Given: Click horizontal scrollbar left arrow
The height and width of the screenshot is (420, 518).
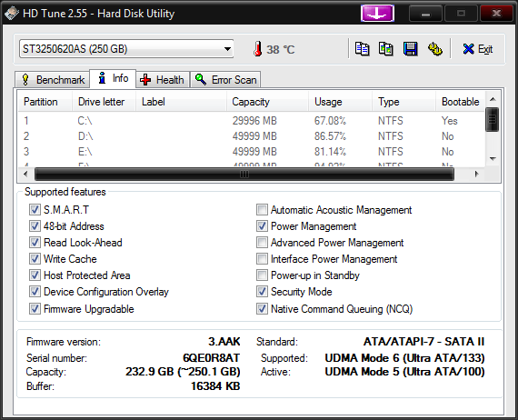Looking at the screenshot, I should pos(25,174).
